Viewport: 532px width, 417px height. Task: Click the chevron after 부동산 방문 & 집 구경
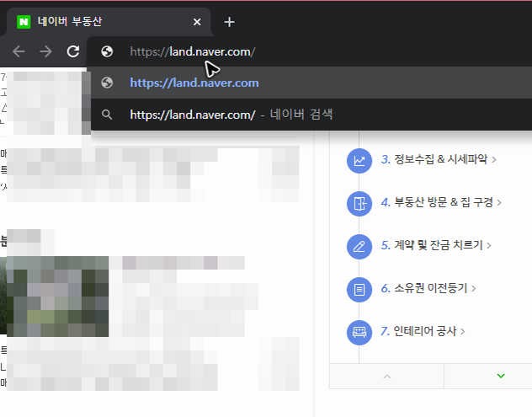(499, 203)
